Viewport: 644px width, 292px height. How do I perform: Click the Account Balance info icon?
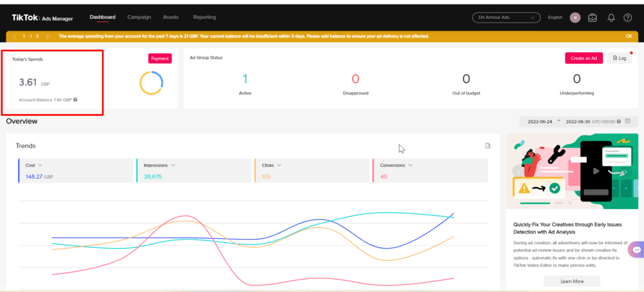pyautogui.click(x=75, y=99)
